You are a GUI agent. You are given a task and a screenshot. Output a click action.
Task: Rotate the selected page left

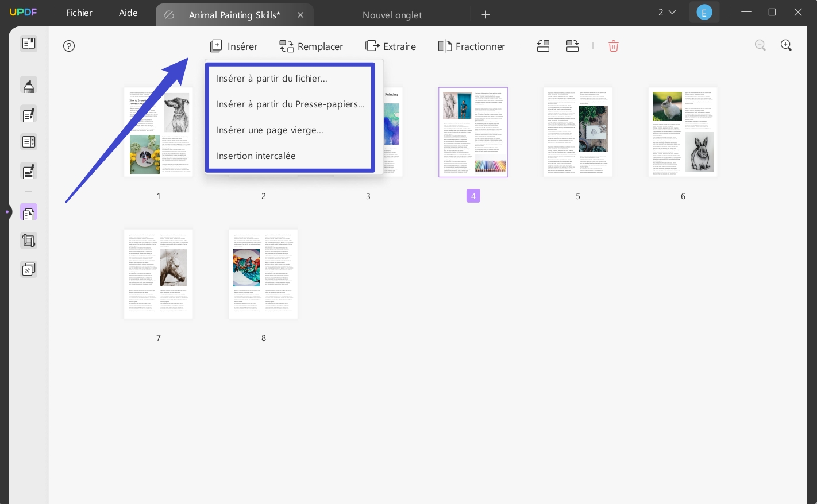pos(543,46)
